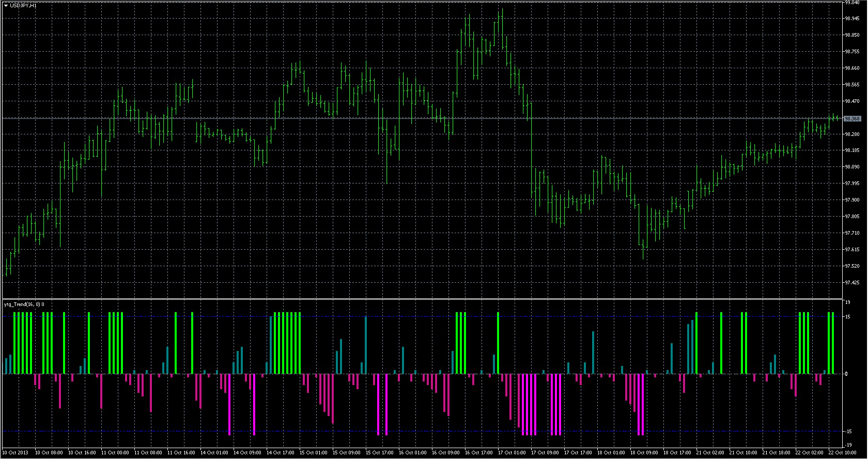Click the 18 Oct 01:00 time label
This screenshot has width=868, height=459.
pyautogui.click(x=611, y=453)
